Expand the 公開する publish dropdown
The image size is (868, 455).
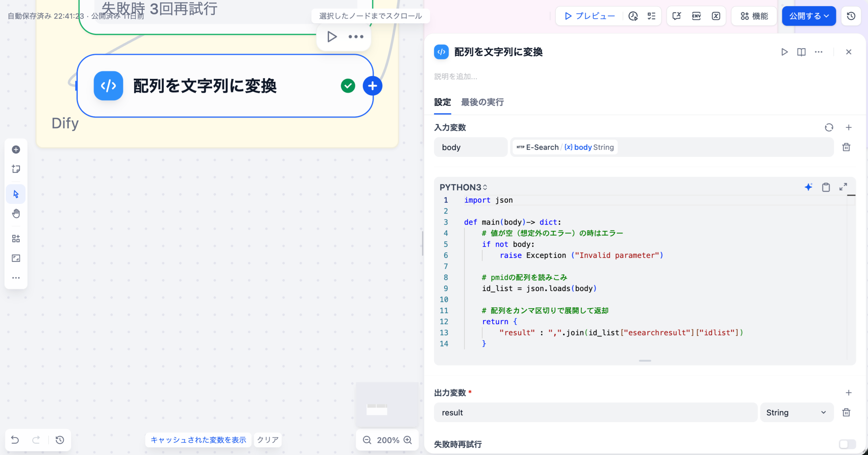pos(809,16)
